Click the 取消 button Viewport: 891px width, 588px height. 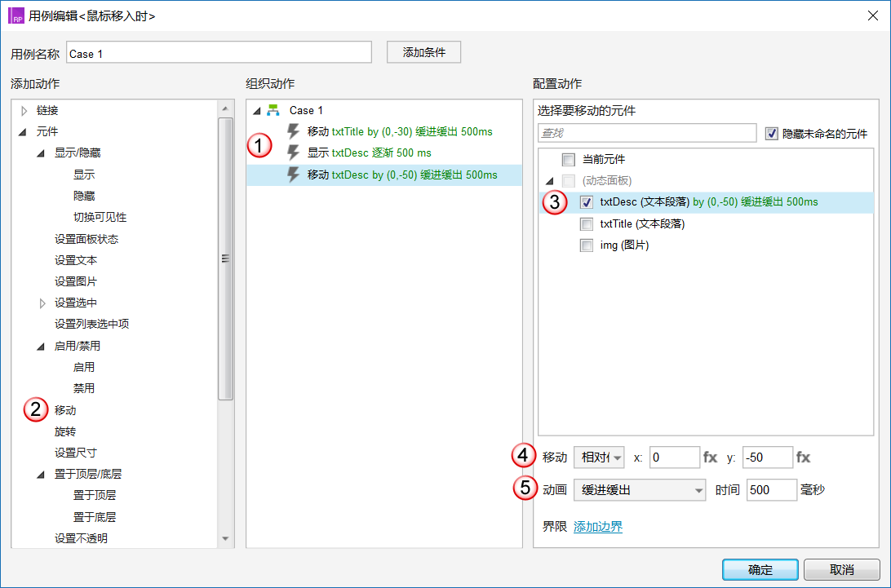841,569
